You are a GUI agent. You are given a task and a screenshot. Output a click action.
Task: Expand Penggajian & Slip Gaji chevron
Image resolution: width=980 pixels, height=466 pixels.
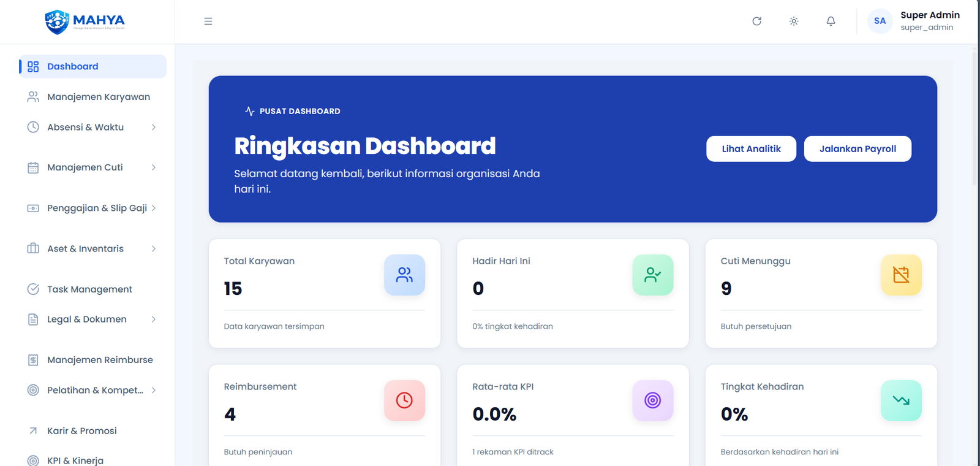coord(154,208)
